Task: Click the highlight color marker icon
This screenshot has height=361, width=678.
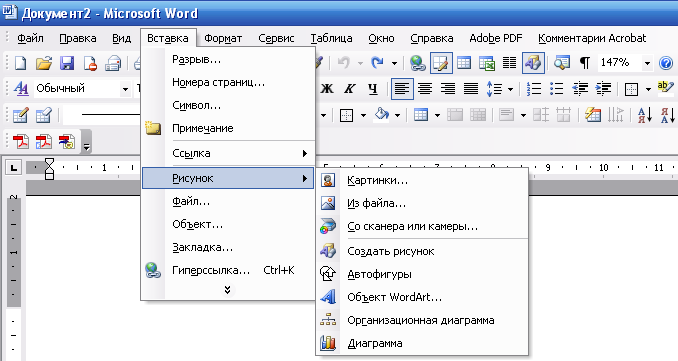Action: [664, 89]
